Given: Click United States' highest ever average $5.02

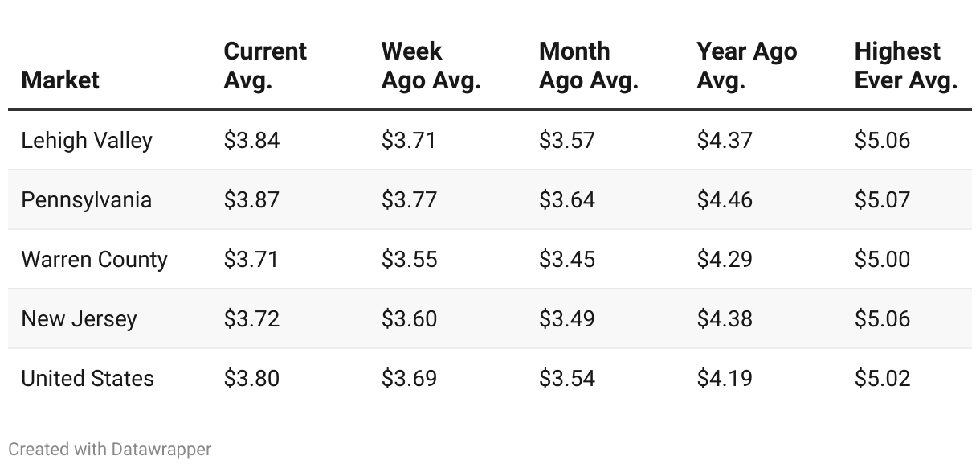Looking at the screenshot, I should [882, 379].
